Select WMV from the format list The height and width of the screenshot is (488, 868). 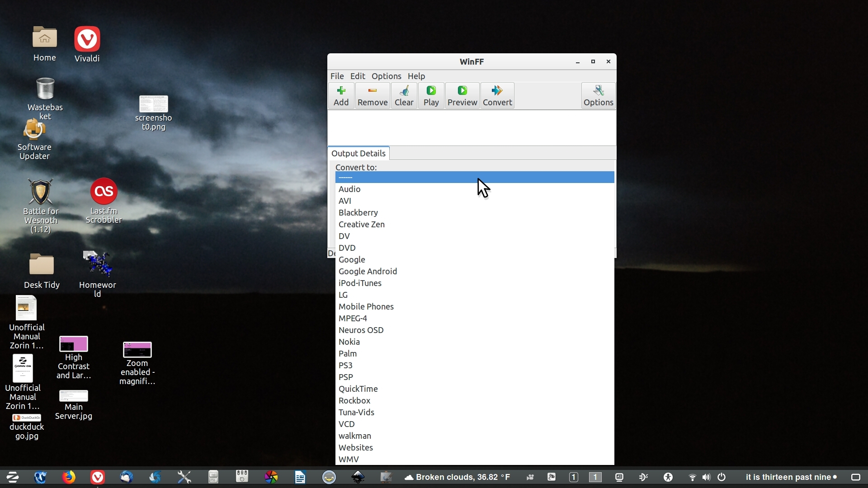pyautogui.click(x=349, y=459)
